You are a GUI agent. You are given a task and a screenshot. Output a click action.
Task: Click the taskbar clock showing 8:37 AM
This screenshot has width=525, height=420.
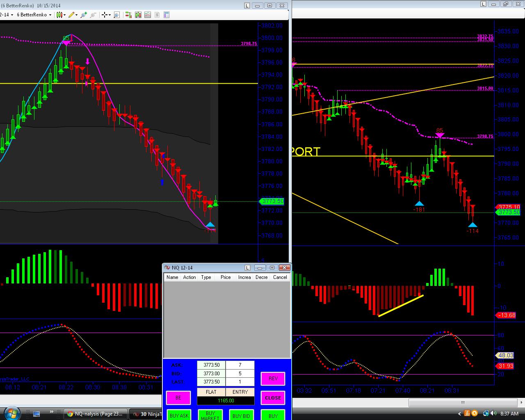click(x=509, y=414)
